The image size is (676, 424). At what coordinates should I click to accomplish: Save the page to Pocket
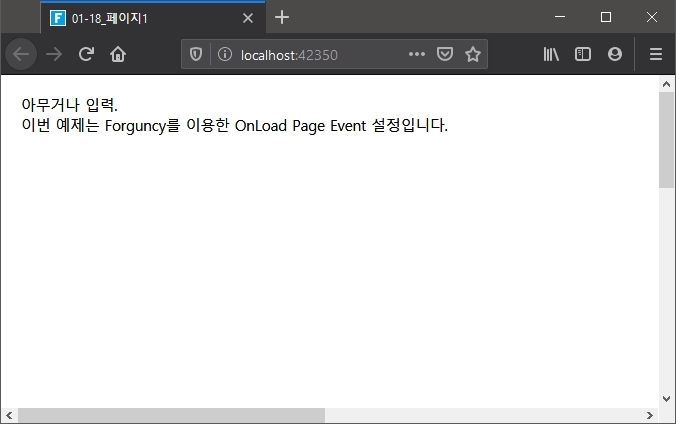445,55
